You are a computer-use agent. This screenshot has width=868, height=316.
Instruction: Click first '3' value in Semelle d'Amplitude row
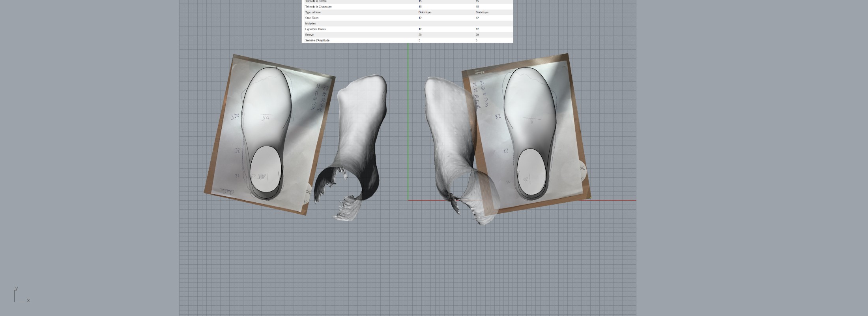pos(419,40)
